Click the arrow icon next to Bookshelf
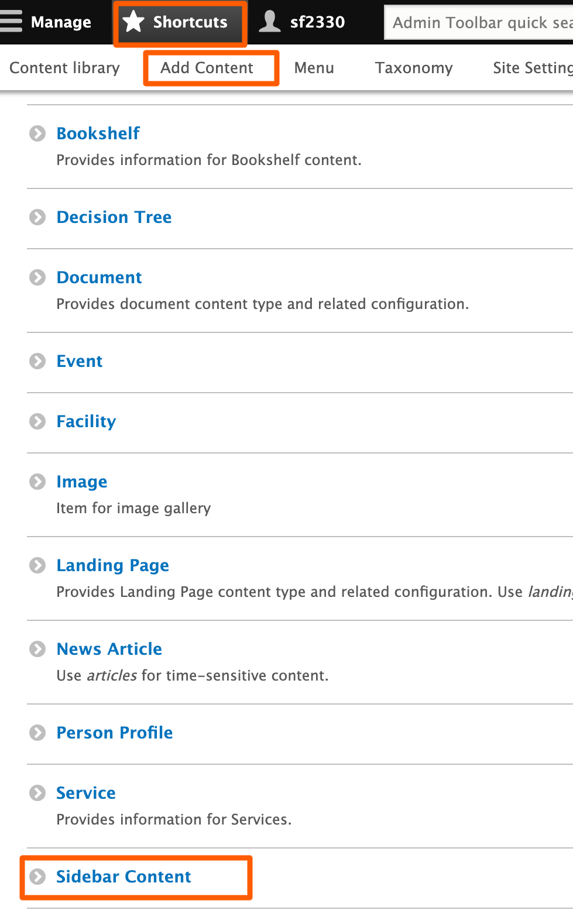573x924 pixels. 37,133
